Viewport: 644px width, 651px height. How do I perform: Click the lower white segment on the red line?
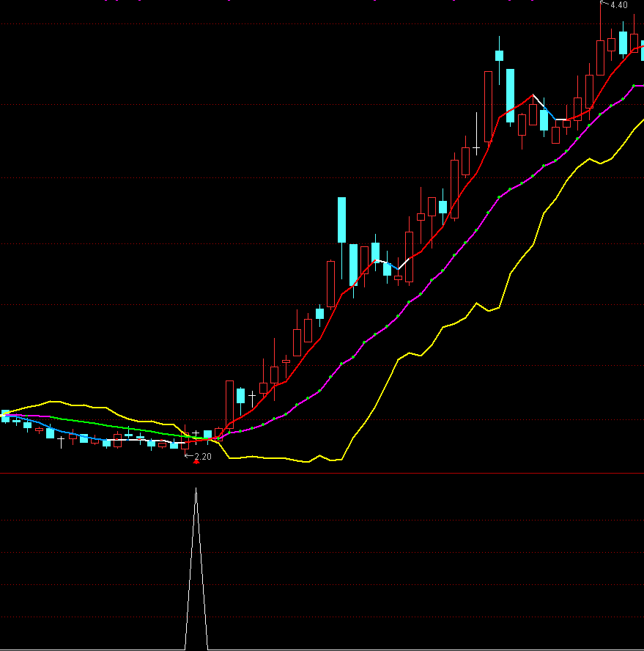pyautogui.click(x=388, y=264)
